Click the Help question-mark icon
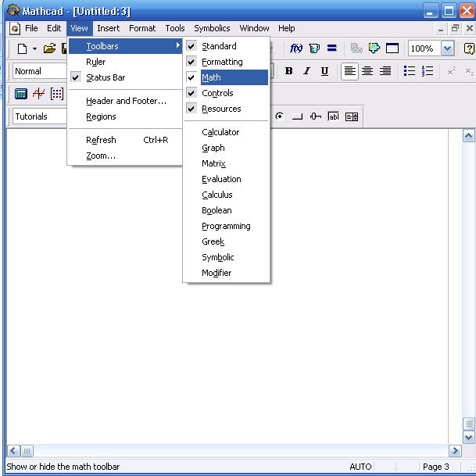 click(469, 48)
